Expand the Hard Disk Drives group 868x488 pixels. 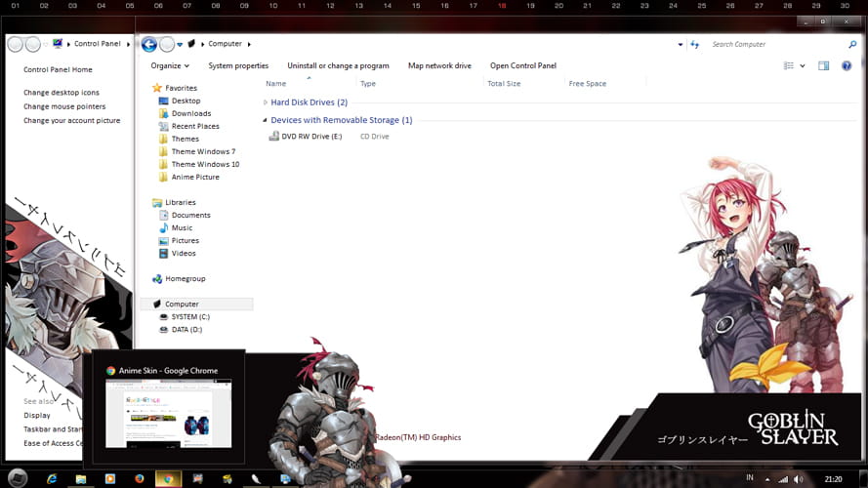266,102
